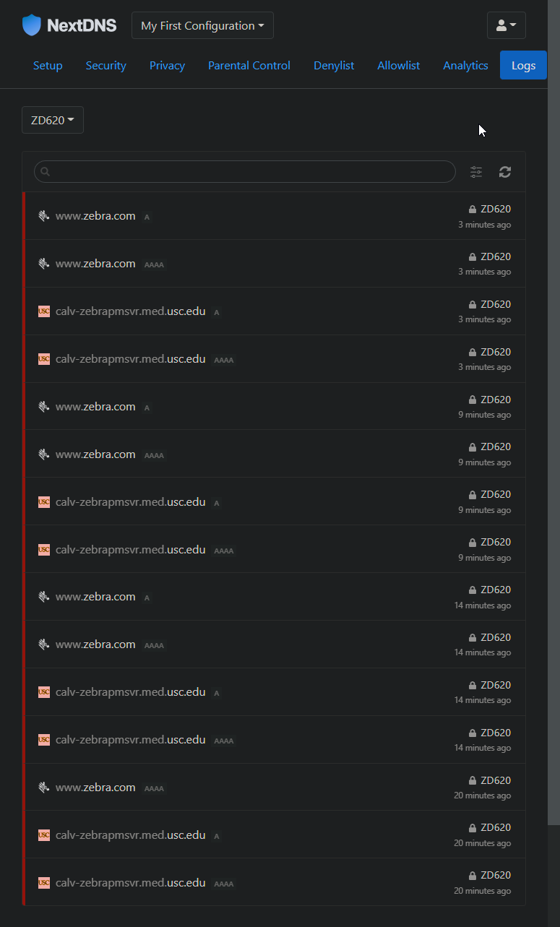Screen dimensions: 560x927
Task: Go to the Analytics tab
Action: coord(465,66)
